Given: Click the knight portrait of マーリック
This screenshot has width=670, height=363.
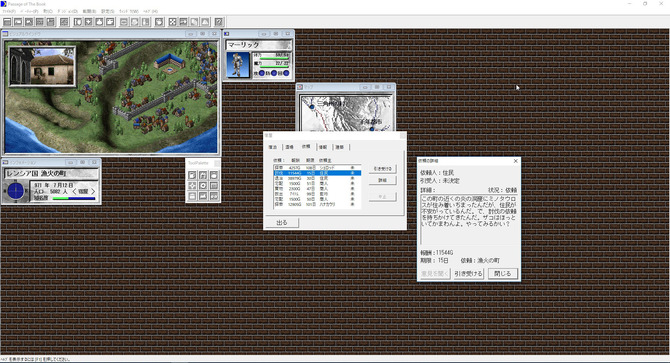Looking at the screenshot, I should [x=238, y=65].
